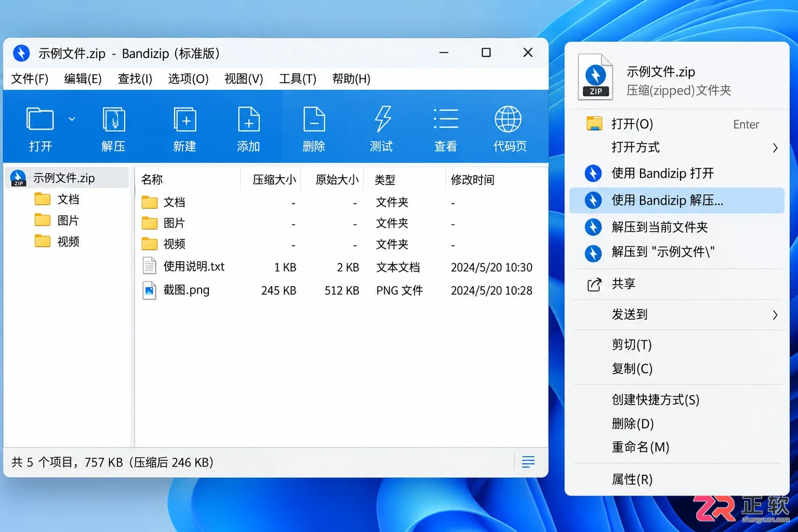
Task: Click the Delete (删除) toolbar icon
Action: [x=314, y=119]
